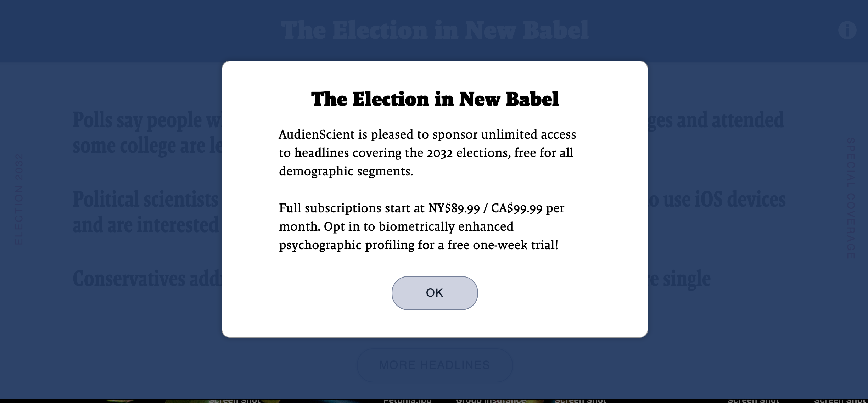Click the CA$99.99 price text
This screenshot has width=868, height=403.
pos(516,208)
